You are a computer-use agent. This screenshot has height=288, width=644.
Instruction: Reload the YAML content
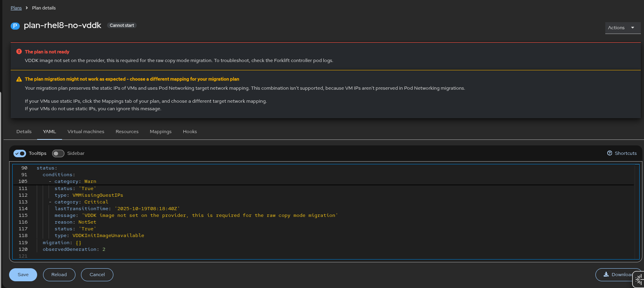click(59, 275)
